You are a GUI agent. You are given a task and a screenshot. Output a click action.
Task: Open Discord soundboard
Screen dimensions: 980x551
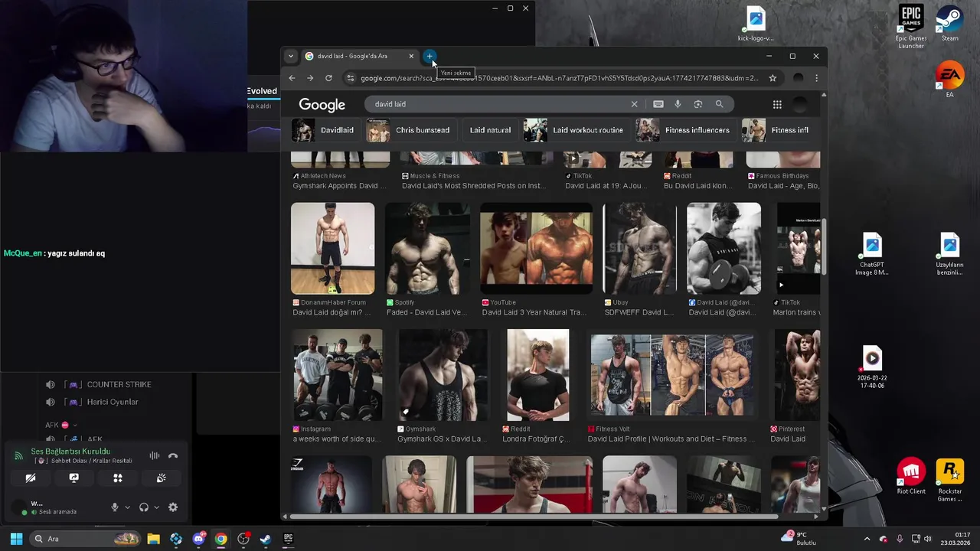pos(162,478)
